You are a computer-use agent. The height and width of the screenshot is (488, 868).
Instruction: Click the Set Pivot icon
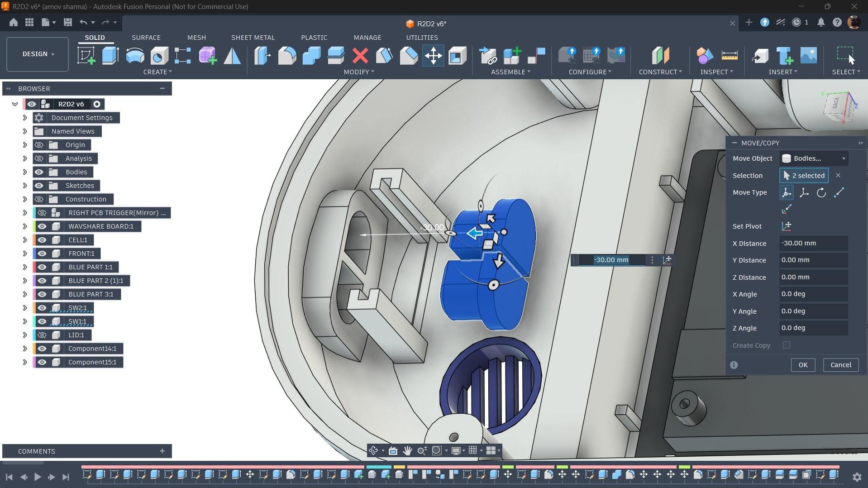[787, 226]
